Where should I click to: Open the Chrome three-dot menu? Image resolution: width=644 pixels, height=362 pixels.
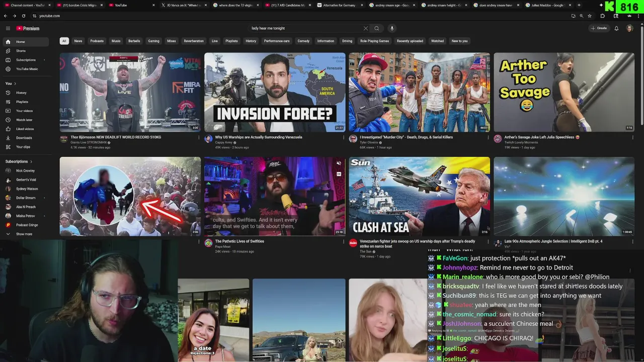[638, 16]
